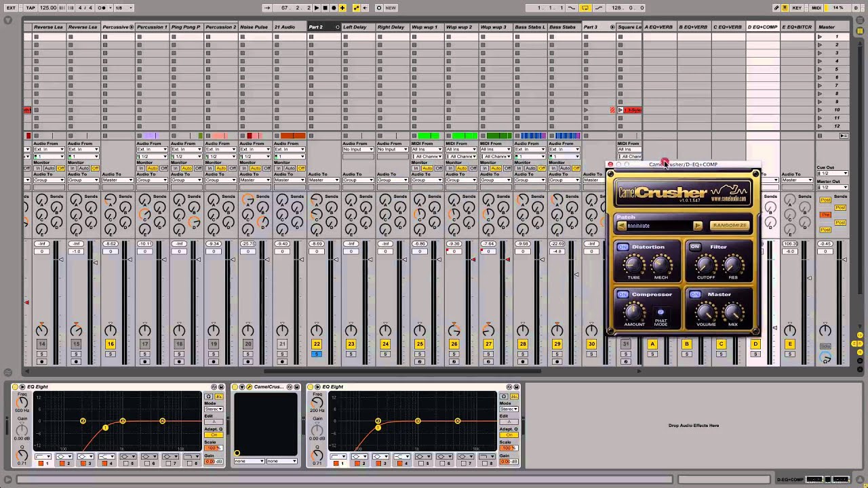868x488 pixels.
Task: Click the RANDOMIZE button in CamelCrusher
Action: [729, 226]
